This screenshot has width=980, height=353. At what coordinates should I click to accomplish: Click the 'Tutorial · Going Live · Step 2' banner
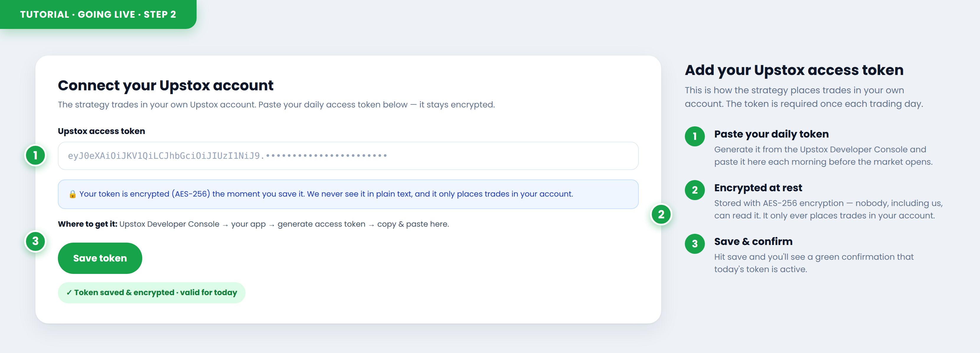(x=98, y=14)
